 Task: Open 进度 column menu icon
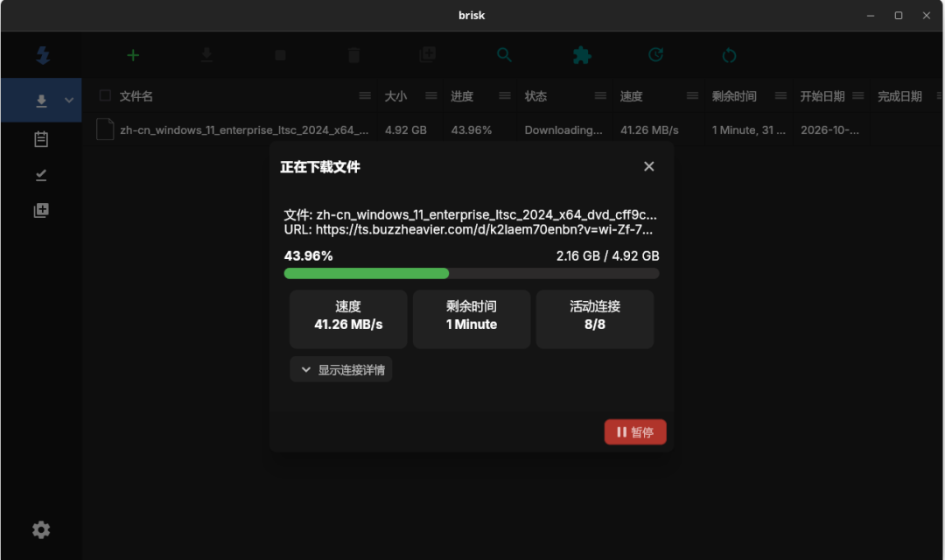point(505,95)
